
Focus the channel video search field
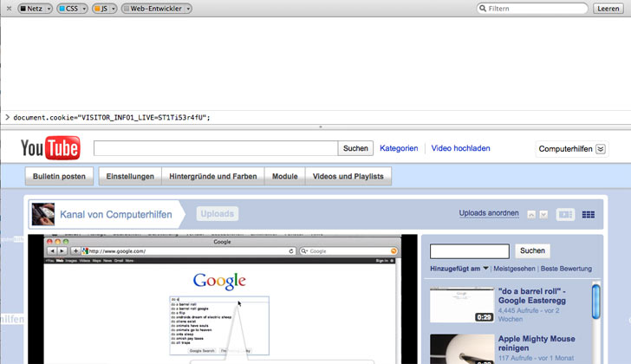pyautogui.click(x=470, y=251)
